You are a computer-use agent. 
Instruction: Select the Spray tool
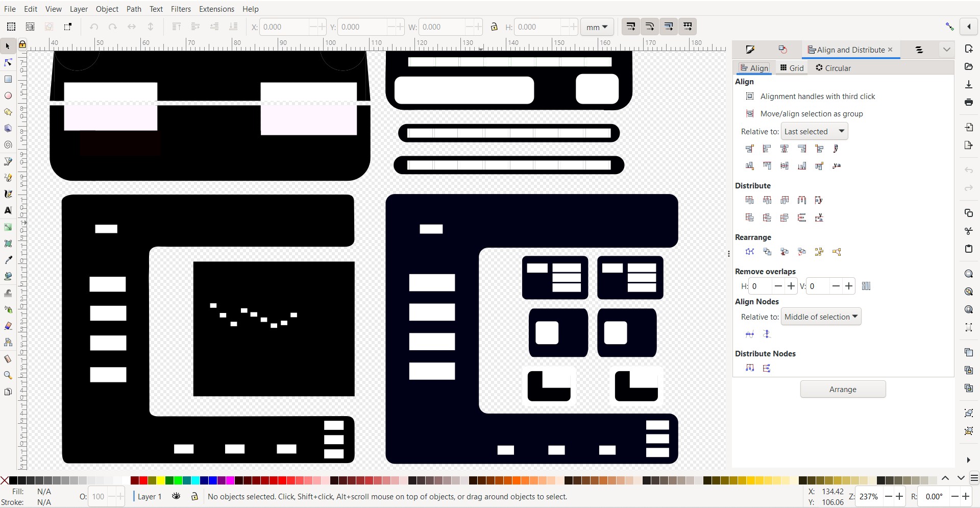tap(8, 309)
